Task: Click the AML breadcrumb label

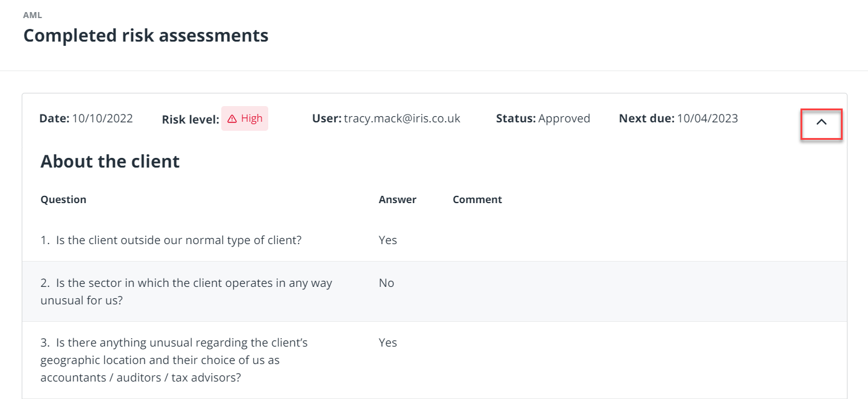Action: 33,15
